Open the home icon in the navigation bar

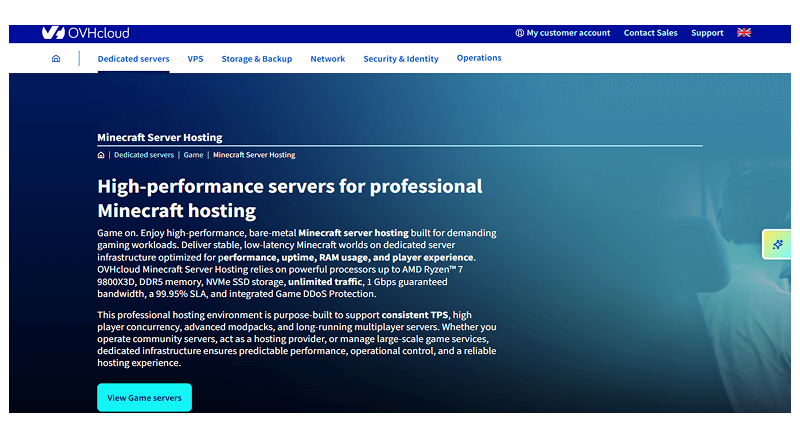[56, 59]
